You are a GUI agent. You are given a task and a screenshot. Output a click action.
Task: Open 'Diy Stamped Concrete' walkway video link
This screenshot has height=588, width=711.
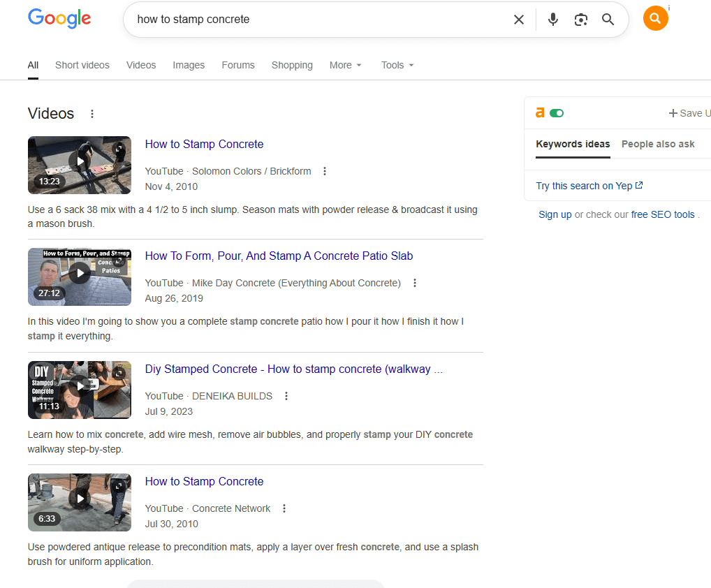coord(294,369)
